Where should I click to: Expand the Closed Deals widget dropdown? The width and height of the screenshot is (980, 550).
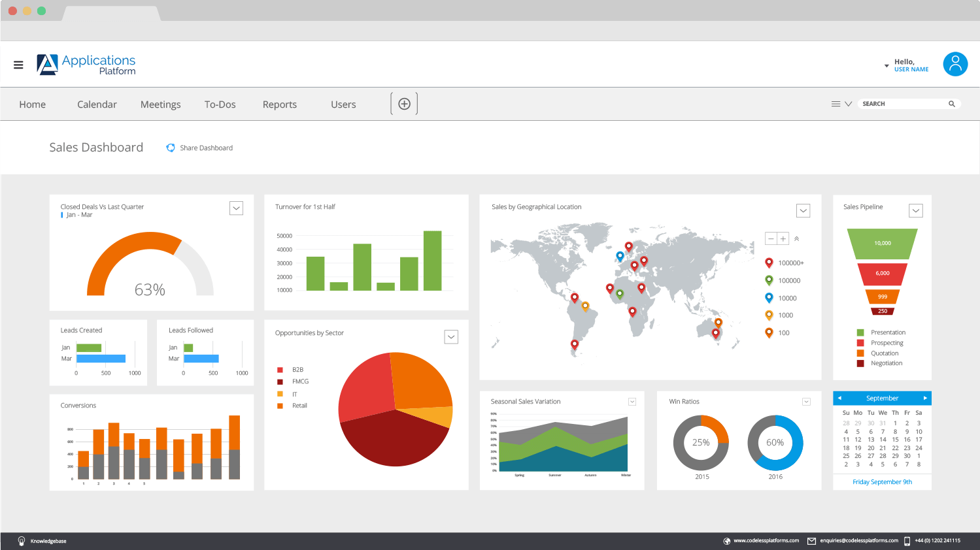[237, 208]
